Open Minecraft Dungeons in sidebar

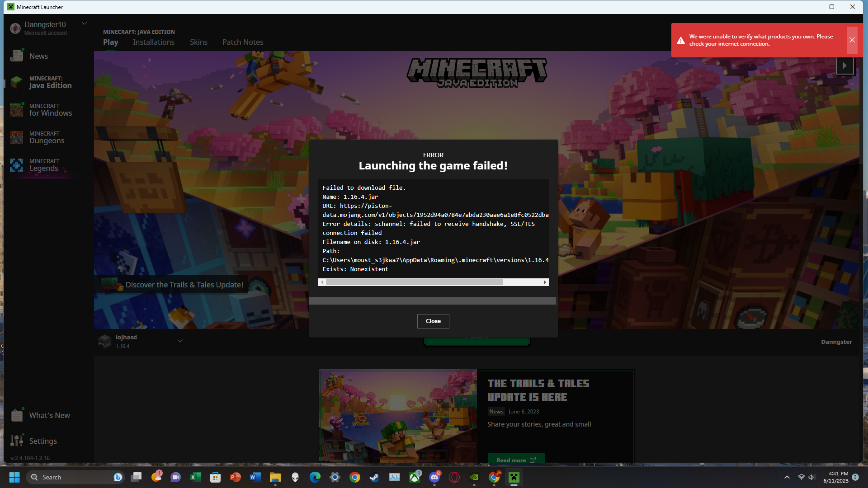tap(46, 137)
